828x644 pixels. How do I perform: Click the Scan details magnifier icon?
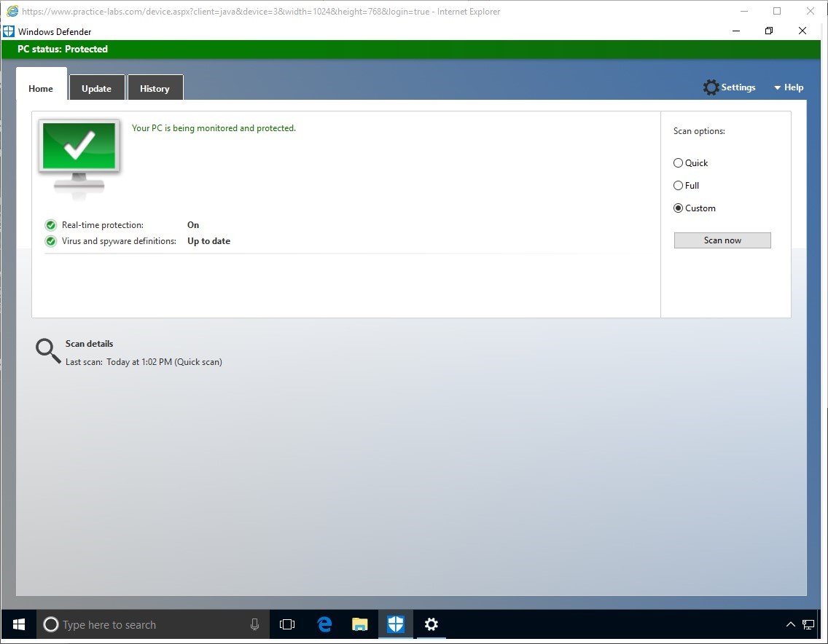pos(48,351)
